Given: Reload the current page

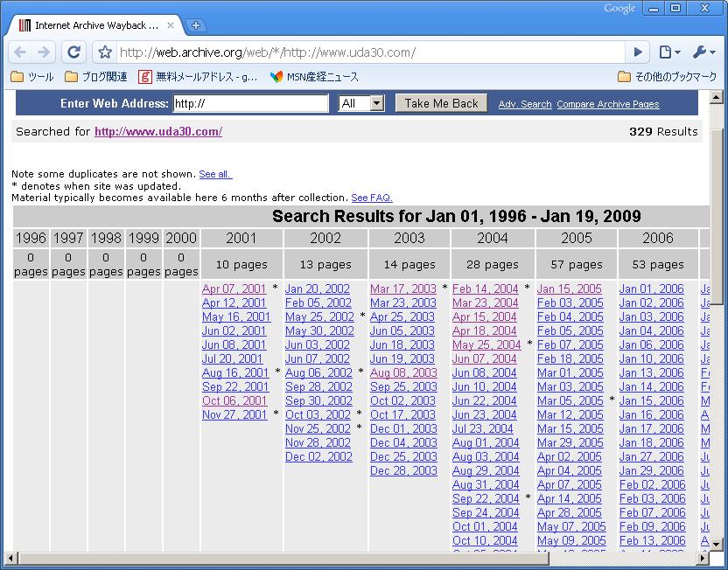Looking at the screenshot, I should click(73, 52).
